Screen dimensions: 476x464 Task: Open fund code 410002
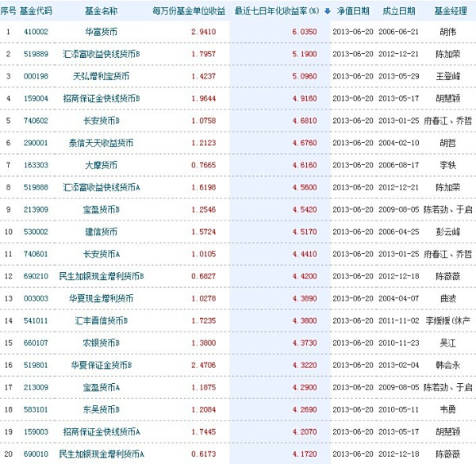[36, 32]
